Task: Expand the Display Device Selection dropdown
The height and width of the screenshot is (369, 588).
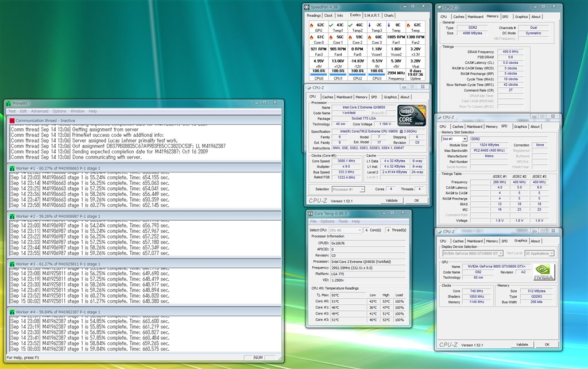Action: click(x=500, y=253)
